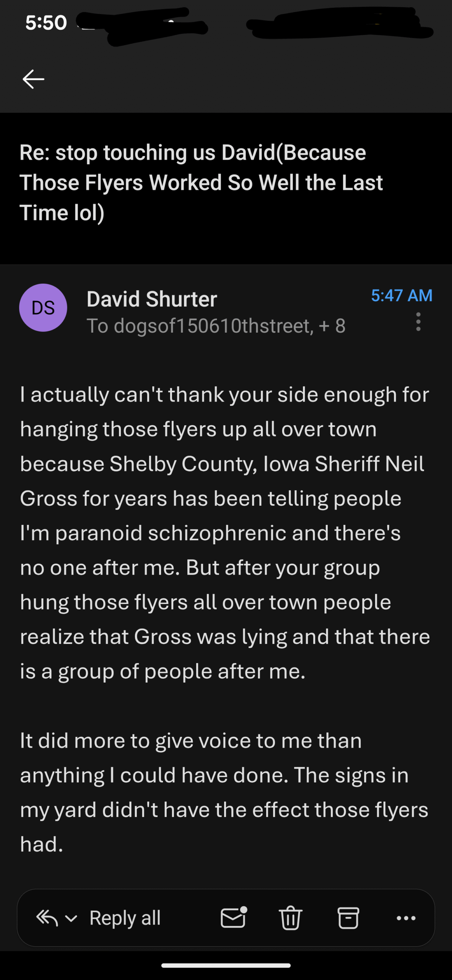Delete this email using the trash icon
The height and width of the screenshot is (980, 452).
(x=291, y=918)
